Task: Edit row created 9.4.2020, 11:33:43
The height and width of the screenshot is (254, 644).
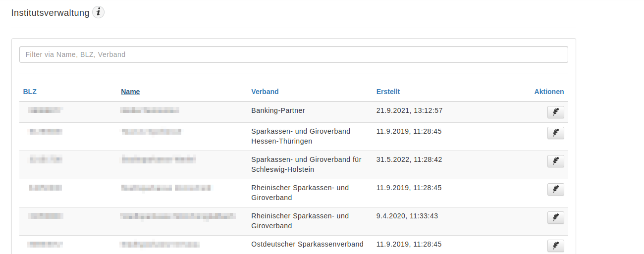Action: pos(555,218)
